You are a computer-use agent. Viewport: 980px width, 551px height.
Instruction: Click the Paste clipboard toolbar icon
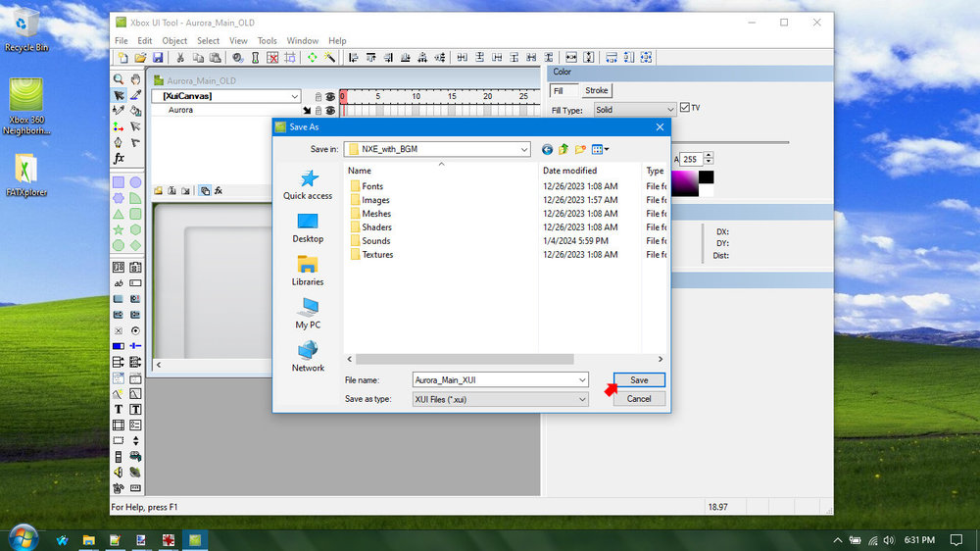point(215,58)
